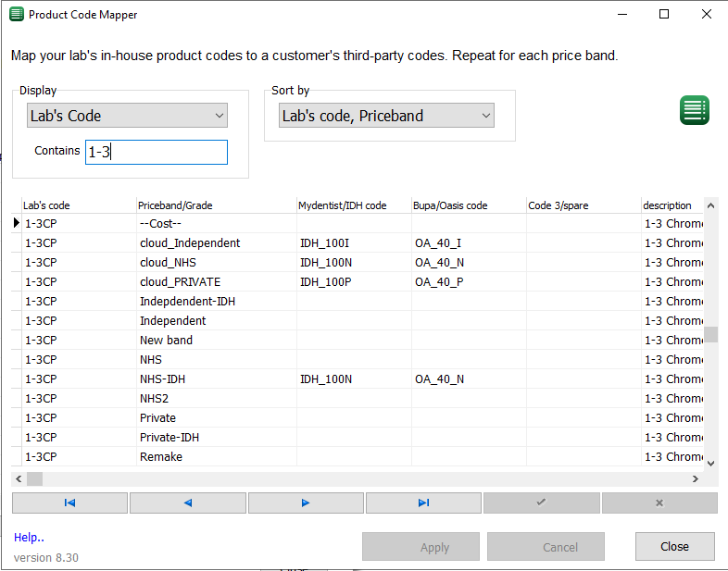The width and height of the screenshot is (728, 571).
Task: Open the Help link
Action: [29, 538]
